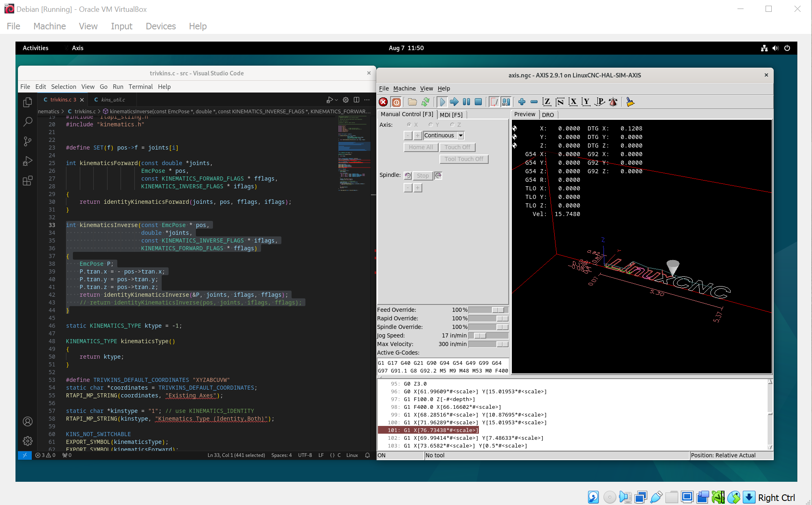Open VS Code Run and Debug icon
Viewport: 812px width, 505px height.
[28, 161]
